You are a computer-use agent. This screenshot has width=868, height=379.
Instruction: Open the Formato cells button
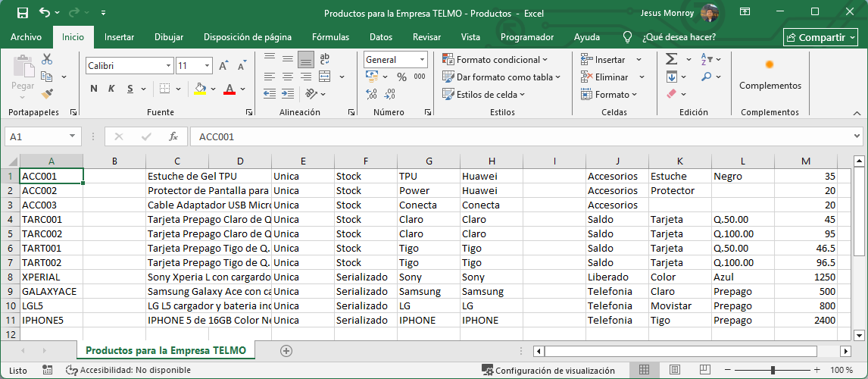click(x=609, y=94)
